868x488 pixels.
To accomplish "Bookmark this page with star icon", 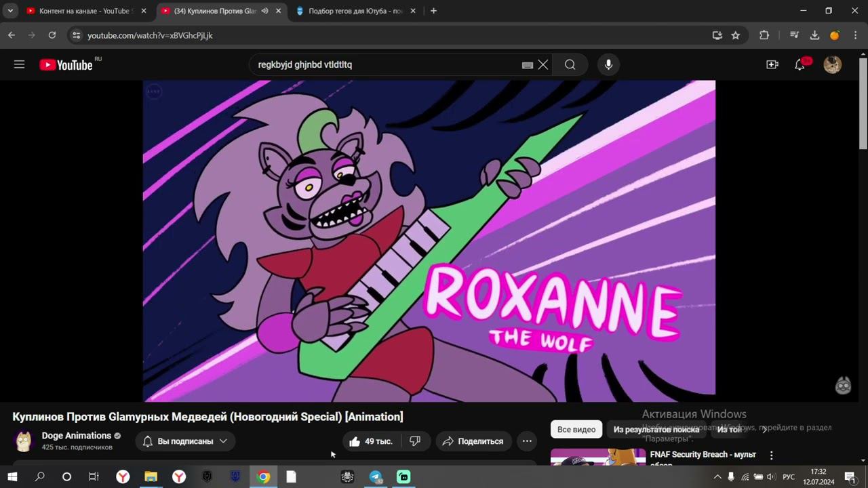I will [736, 35].
